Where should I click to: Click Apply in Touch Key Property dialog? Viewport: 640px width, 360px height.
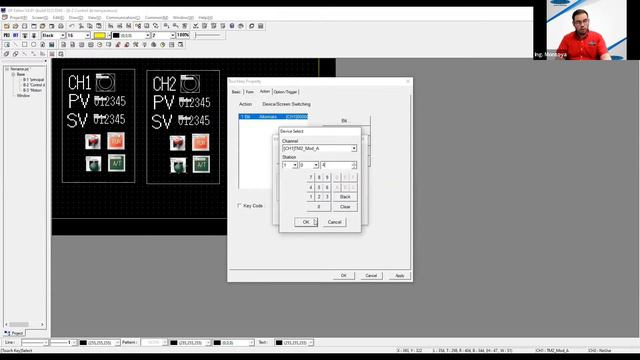[x=399, y=276]
